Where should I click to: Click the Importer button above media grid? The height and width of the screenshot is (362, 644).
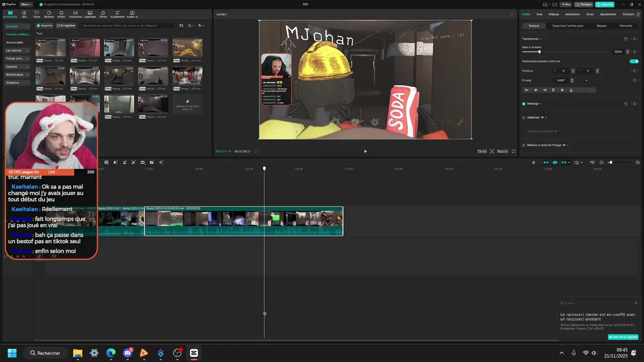(x=45, y=26)
